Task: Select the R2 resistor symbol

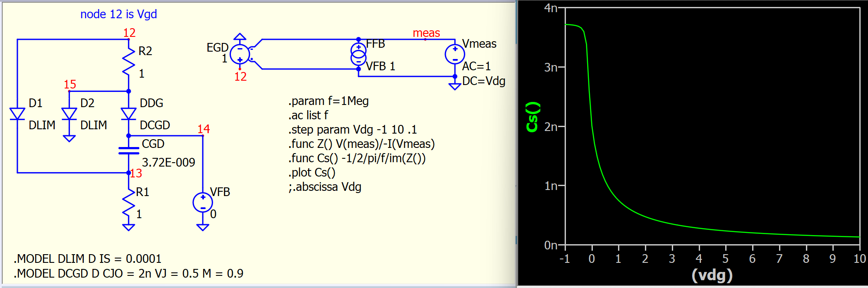Action: (x=128, y=62)
